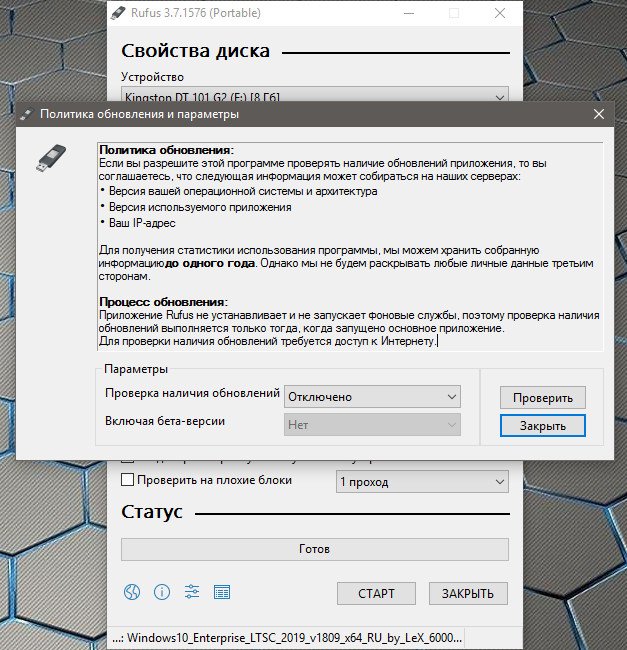Click the USB drive icon in dialog
This screenshot has height=650, width=627.
(53, 157)
